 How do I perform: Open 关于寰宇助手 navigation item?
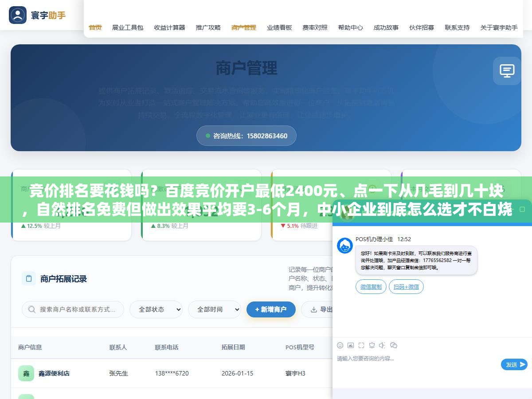(499, 27)
